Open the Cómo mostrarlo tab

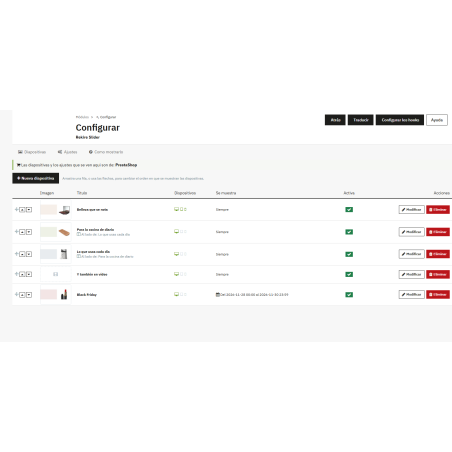(106, 152)
